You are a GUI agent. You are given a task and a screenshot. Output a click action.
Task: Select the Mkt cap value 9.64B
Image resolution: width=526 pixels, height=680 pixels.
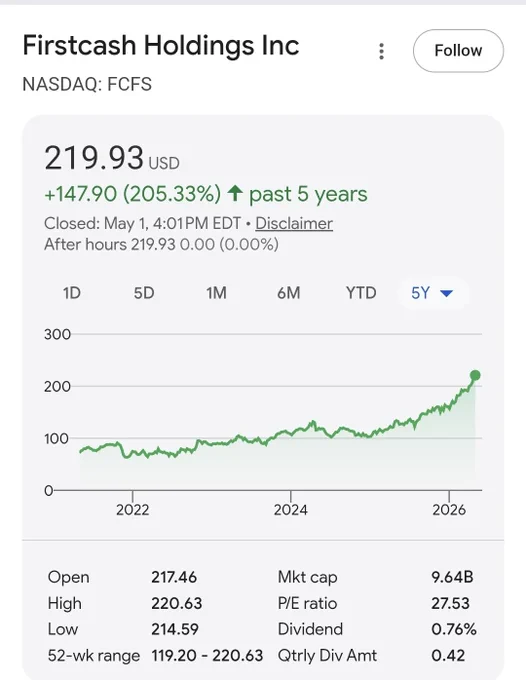click(x=452, y=577)
